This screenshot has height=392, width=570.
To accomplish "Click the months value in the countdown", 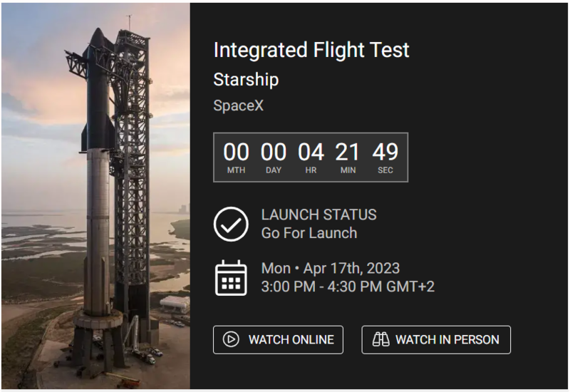I will pyautogui.click(x=236, y=152).
